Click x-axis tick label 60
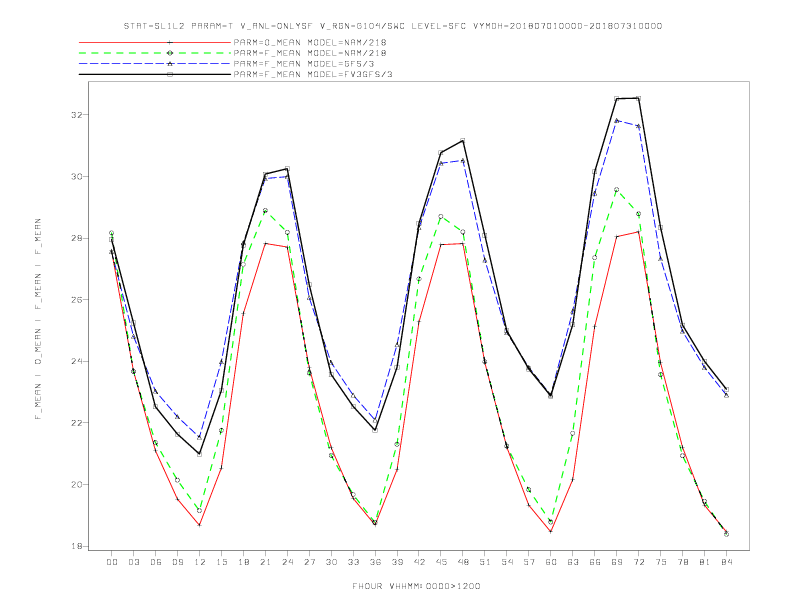This screenshot has height=612, width=792. pos(551,562)
